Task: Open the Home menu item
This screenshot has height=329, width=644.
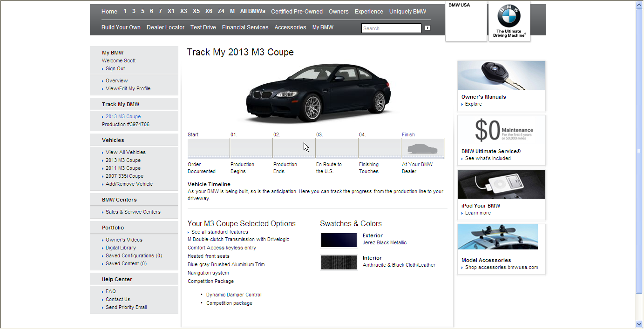Action: [x=109, y=12]
